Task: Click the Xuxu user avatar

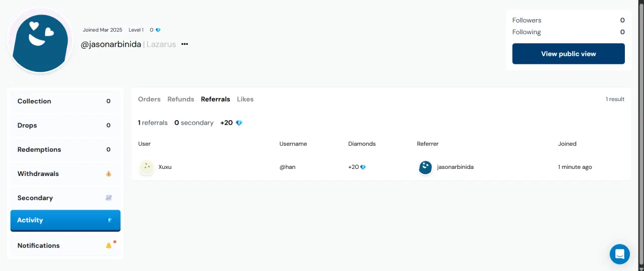Action: [x=146, y=167]
